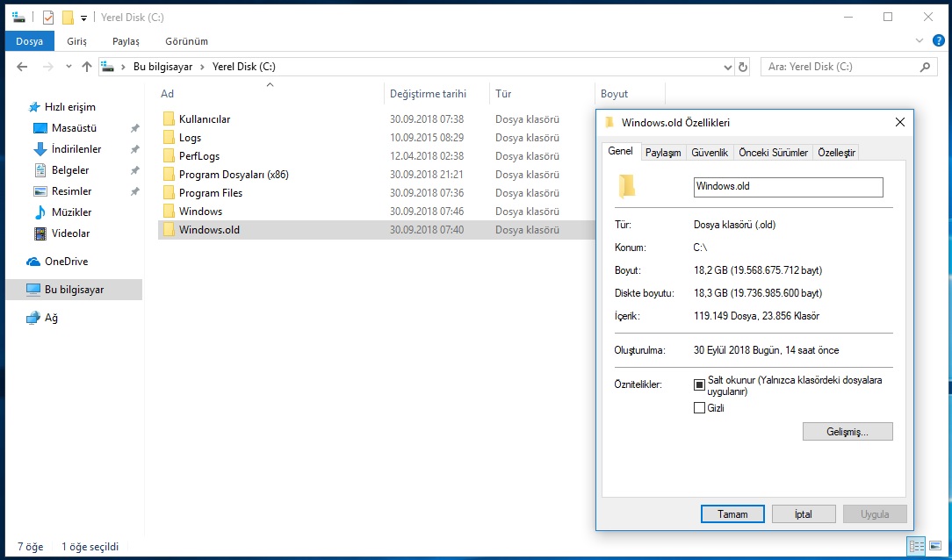
Task: Click the Gelişmiş... button
Action: point(847,432)
